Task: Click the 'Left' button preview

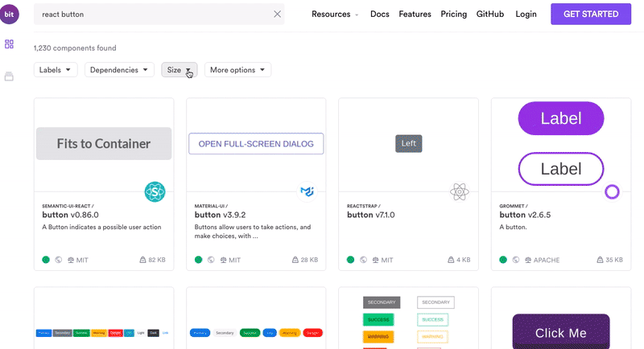Action: pos(409,143)
